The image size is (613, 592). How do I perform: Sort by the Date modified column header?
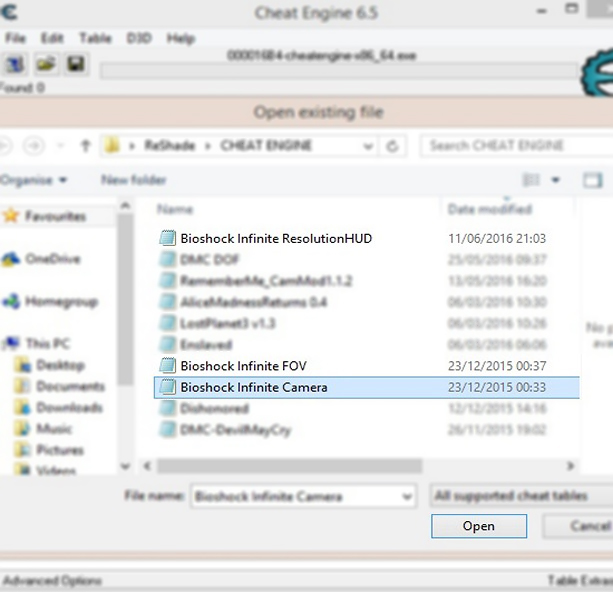tap(489, 210)
